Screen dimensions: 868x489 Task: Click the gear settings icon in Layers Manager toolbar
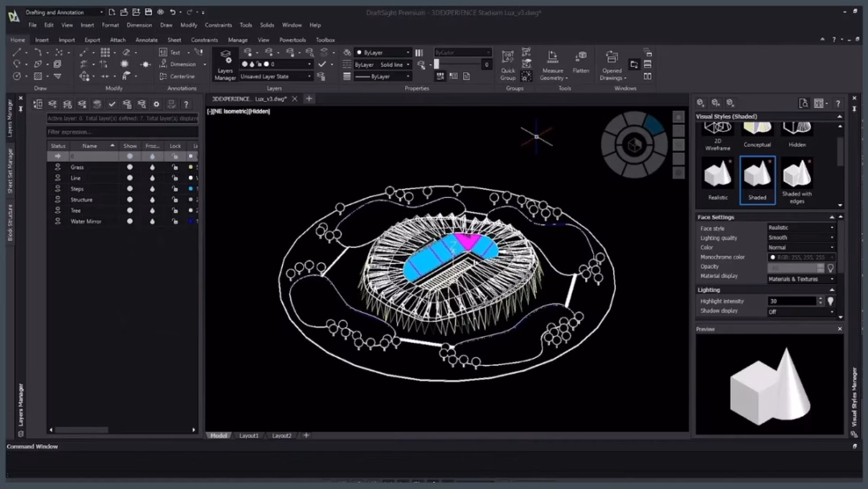pos(156,104)
